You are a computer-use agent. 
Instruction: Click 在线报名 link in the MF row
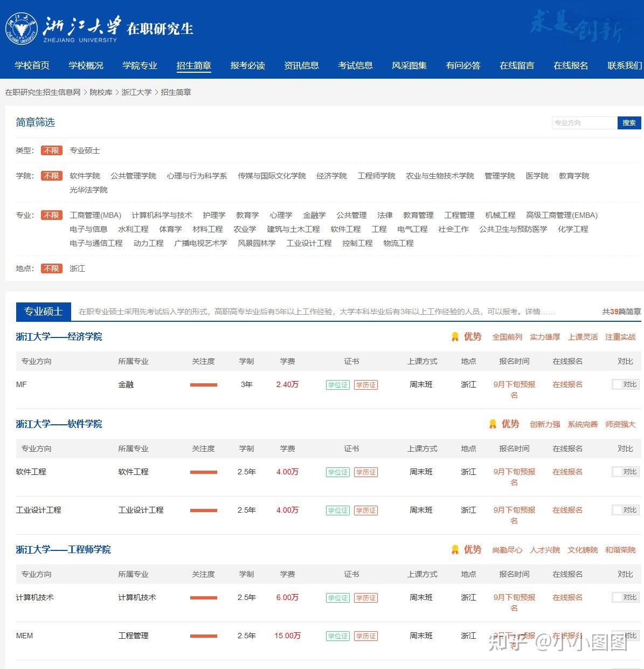567,384
